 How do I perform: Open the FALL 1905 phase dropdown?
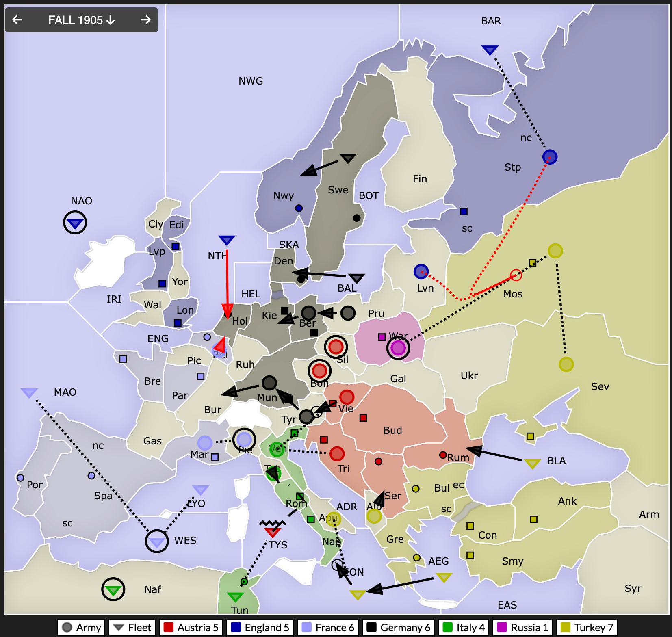coord(81,20)
